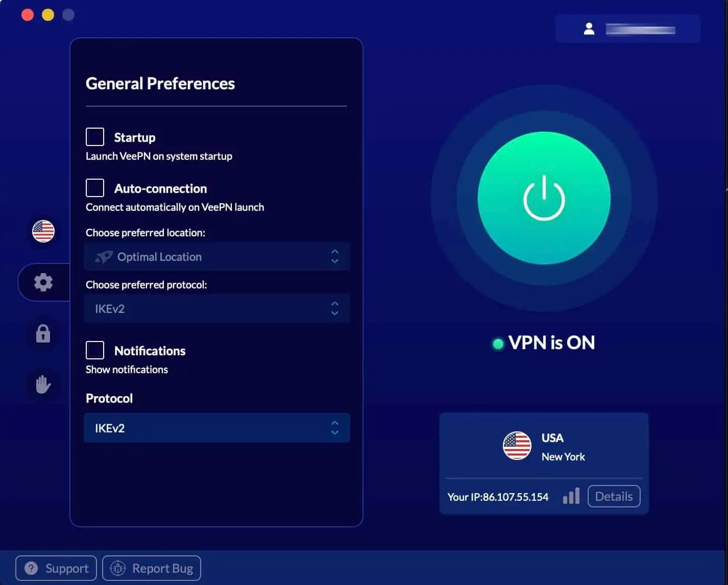Switch to the General Preferences panel
This screenshot has height=585, width=728.
[x=160, y=83]
